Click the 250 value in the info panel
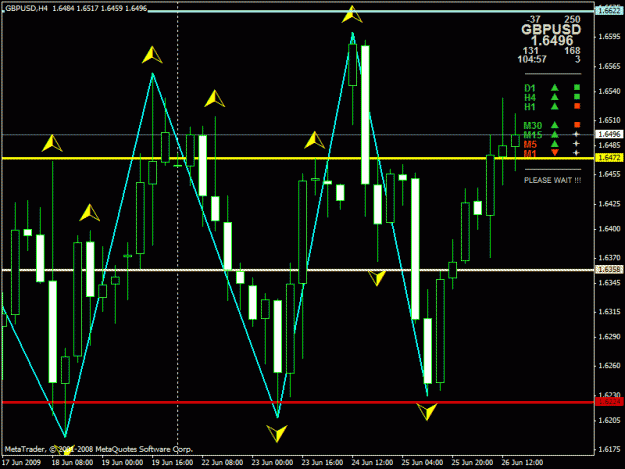The image size is (625, 469). pyautogui.click(x=572, y=19)
